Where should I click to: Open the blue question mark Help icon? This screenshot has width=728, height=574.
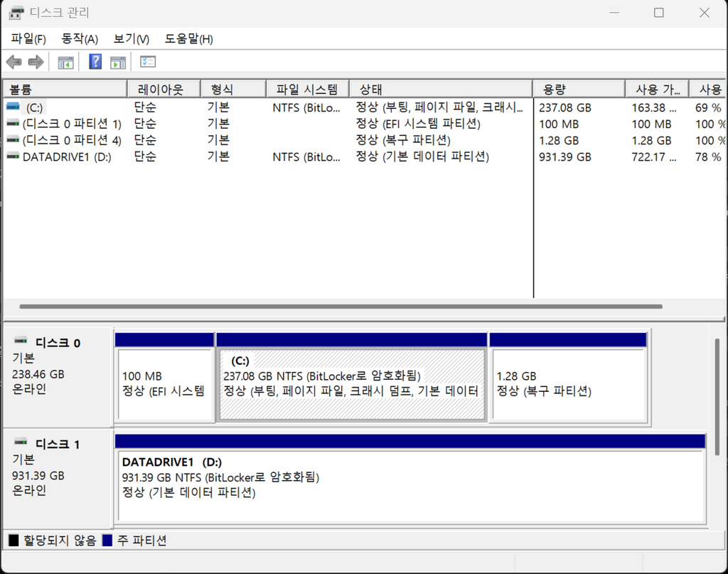point(95,61)
